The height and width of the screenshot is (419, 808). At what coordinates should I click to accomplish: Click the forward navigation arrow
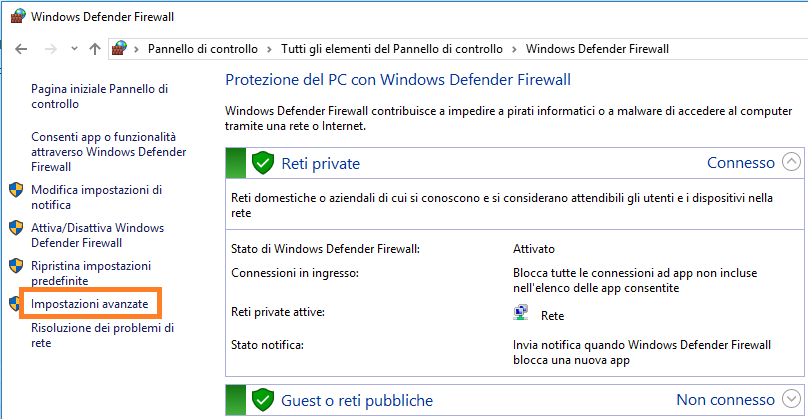(47, 48)
